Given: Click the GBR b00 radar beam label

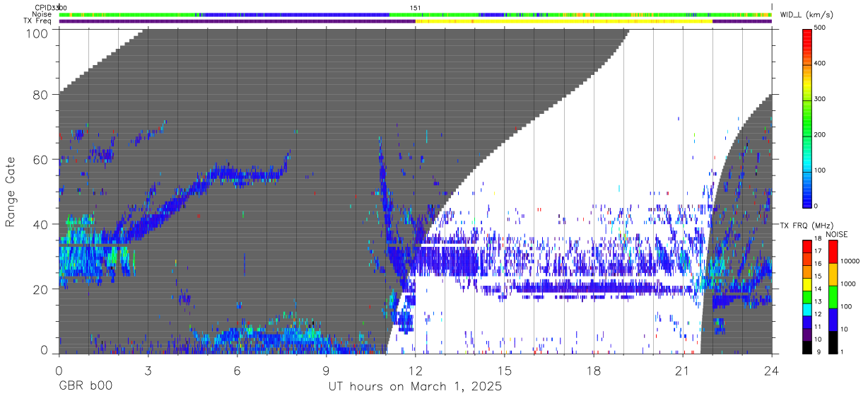Looking at the screenshot, I should (x=85, y=387).
